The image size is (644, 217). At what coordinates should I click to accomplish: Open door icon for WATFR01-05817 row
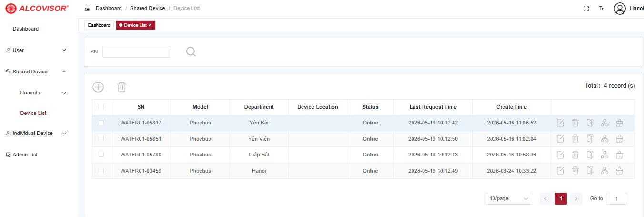point(590,123)
